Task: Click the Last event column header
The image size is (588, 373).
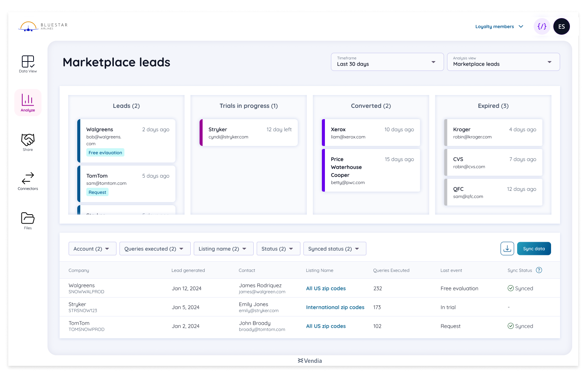Action: [451, 270]
